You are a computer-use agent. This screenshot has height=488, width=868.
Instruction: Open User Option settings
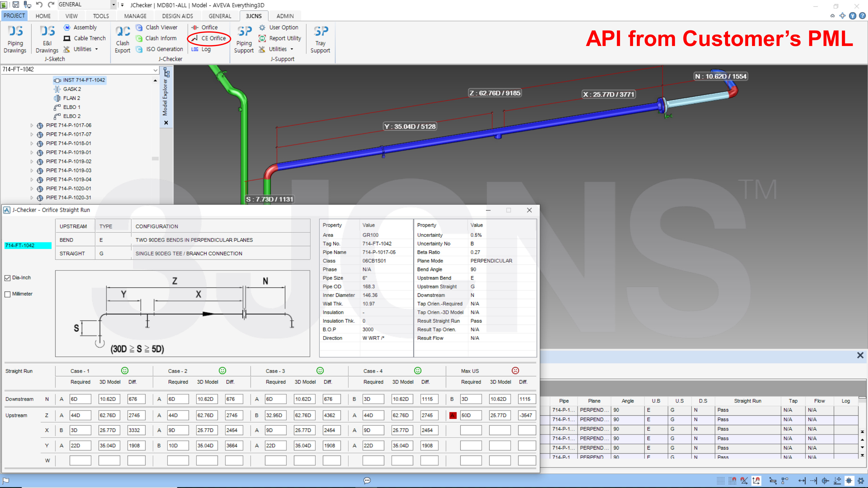click(279, 27)
